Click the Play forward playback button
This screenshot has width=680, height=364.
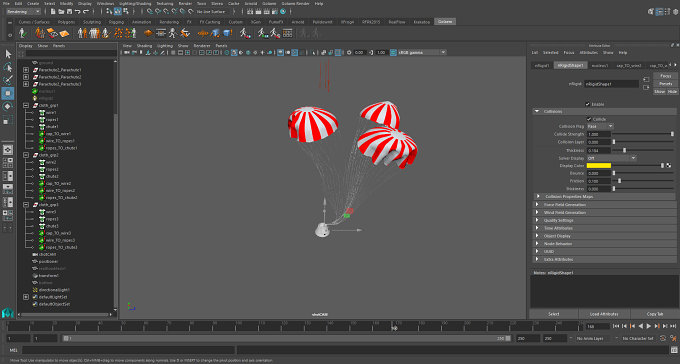tap(649, 326)
